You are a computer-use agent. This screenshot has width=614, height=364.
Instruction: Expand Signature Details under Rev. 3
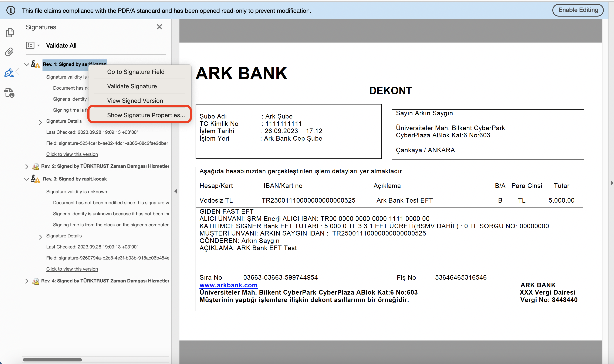pos(41,237)
